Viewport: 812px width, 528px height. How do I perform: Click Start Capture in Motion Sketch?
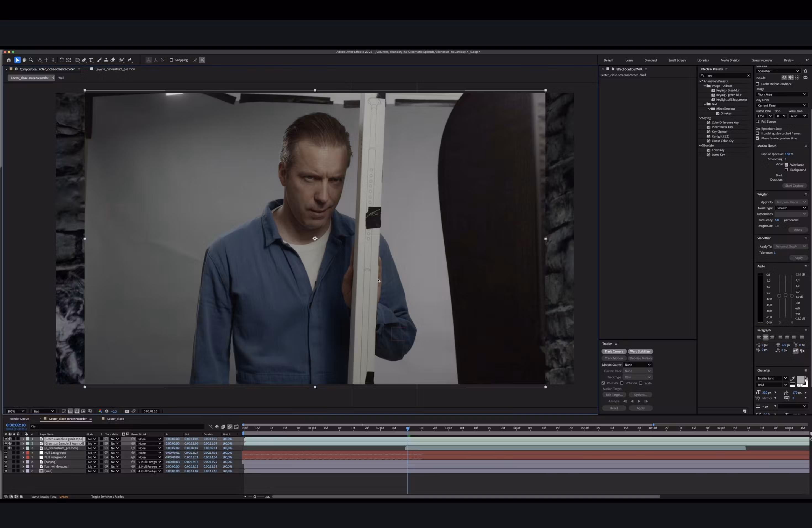tap(794, 186)
